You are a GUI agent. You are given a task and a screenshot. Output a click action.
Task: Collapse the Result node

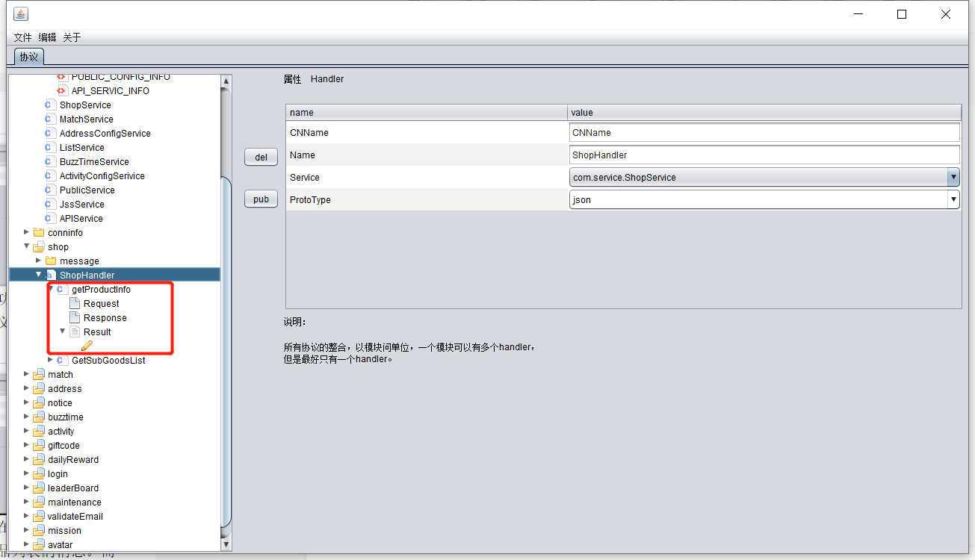(63, 332)
